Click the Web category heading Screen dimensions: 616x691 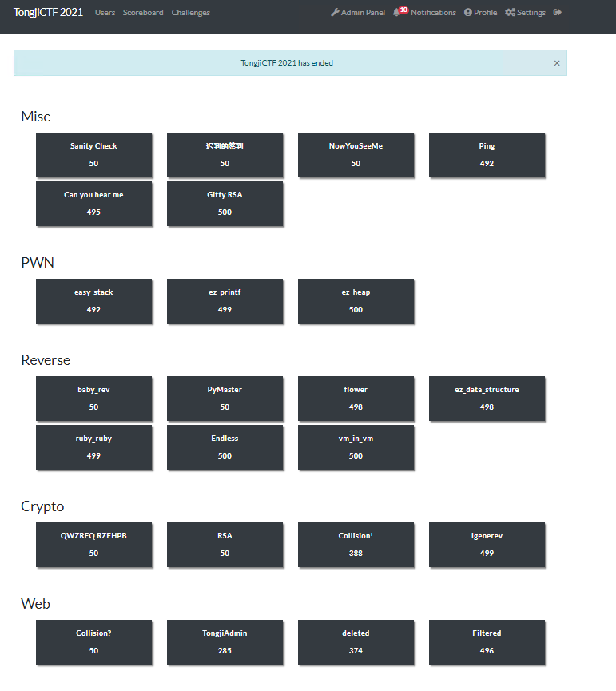[36, 603]
